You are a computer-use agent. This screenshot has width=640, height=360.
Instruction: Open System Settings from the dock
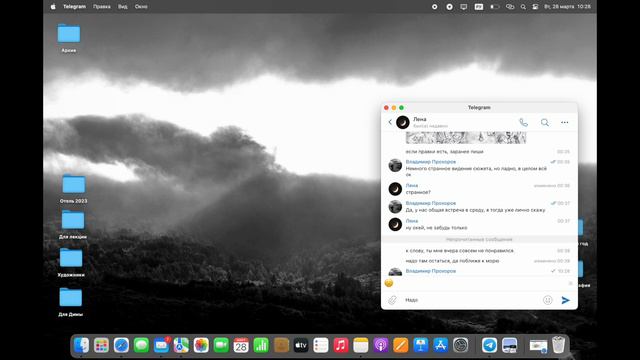click(461, 345)
